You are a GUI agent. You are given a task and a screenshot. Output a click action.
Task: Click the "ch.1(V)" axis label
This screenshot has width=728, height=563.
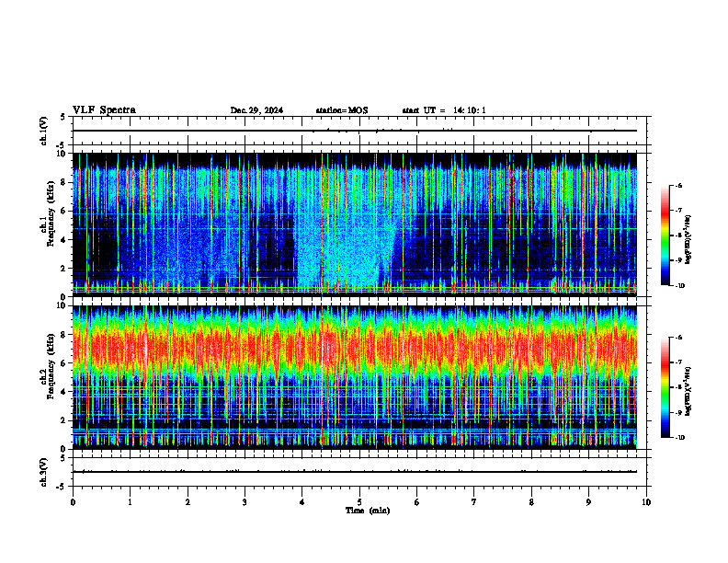[x=44, y=131]
